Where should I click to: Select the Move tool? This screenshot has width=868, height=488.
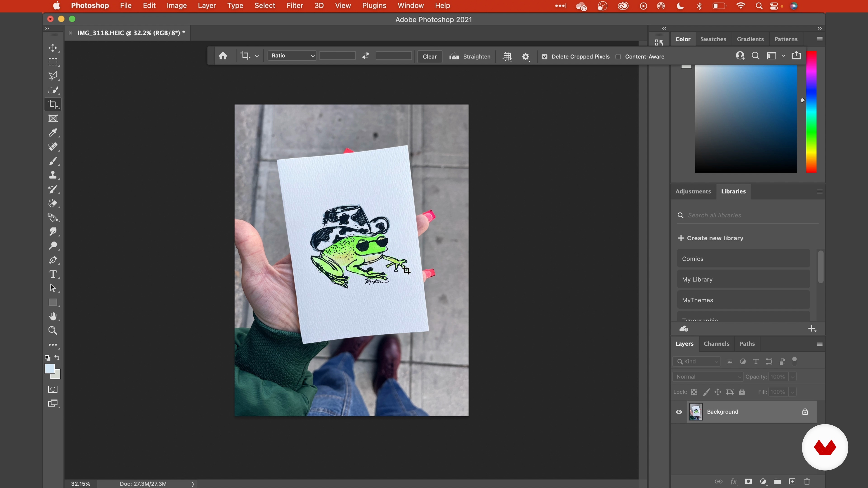[53, 48]
